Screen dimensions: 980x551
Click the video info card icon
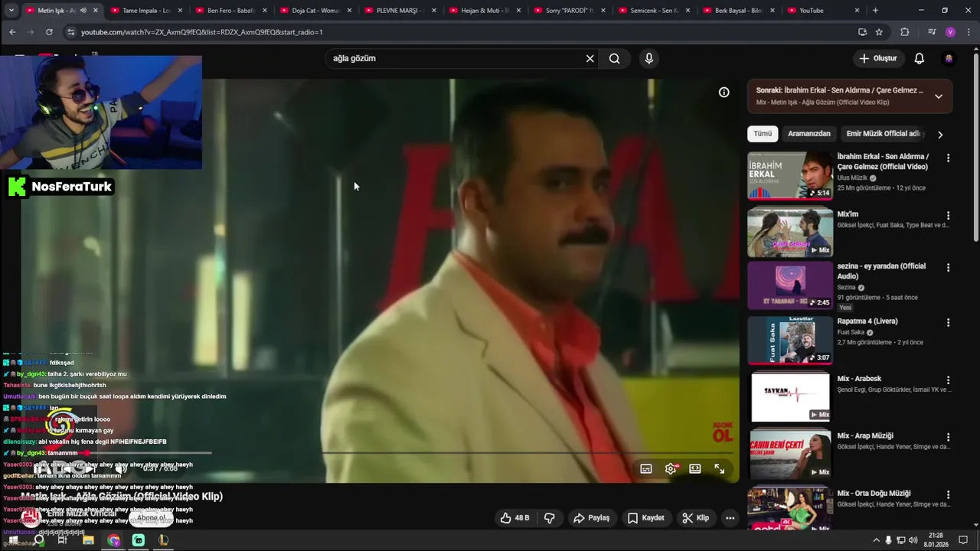pyautogui.click(x=724, y=92)
